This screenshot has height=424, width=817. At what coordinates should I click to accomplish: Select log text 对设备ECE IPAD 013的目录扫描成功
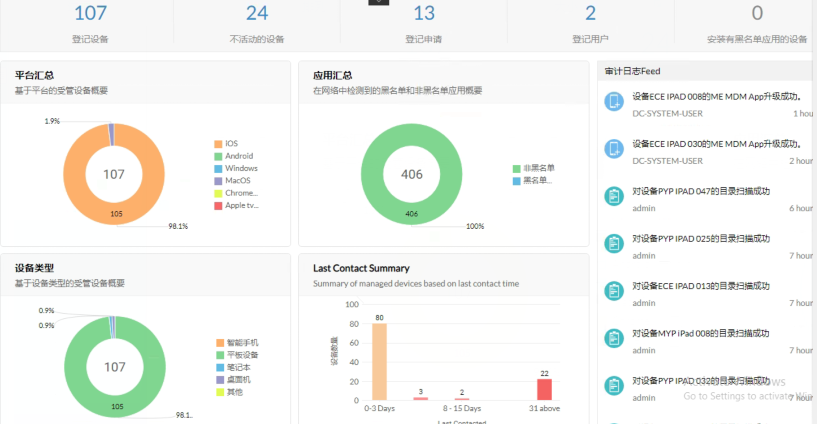point(701,286)
